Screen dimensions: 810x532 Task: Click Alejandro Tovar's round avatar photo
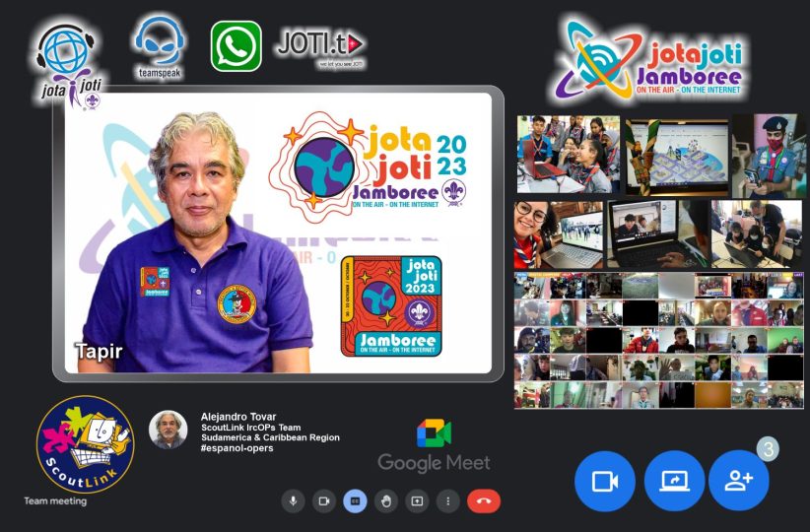tap(169, 430)
